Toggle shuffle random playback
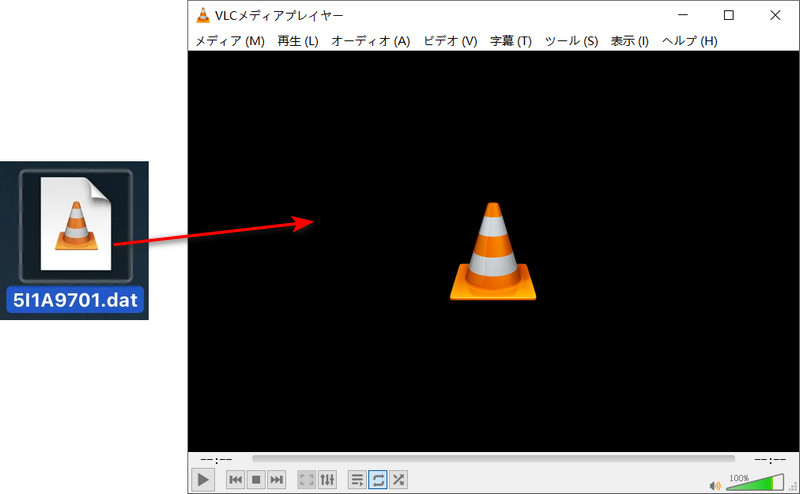This screenshot has width=800, height=494. pos(398,480)
